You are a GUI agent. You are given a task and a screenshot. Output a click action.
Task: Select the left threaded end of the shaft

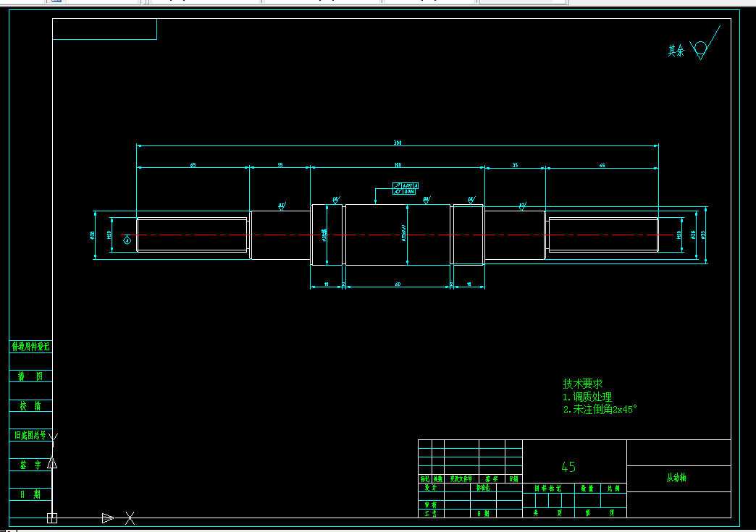(x=193, y=235)
